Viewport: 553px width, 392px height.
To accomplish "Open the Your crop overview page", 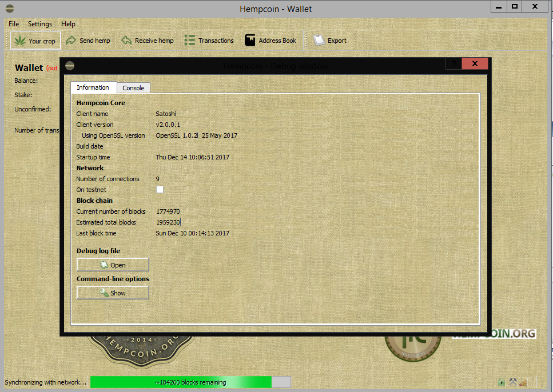I will pos(35,41).
